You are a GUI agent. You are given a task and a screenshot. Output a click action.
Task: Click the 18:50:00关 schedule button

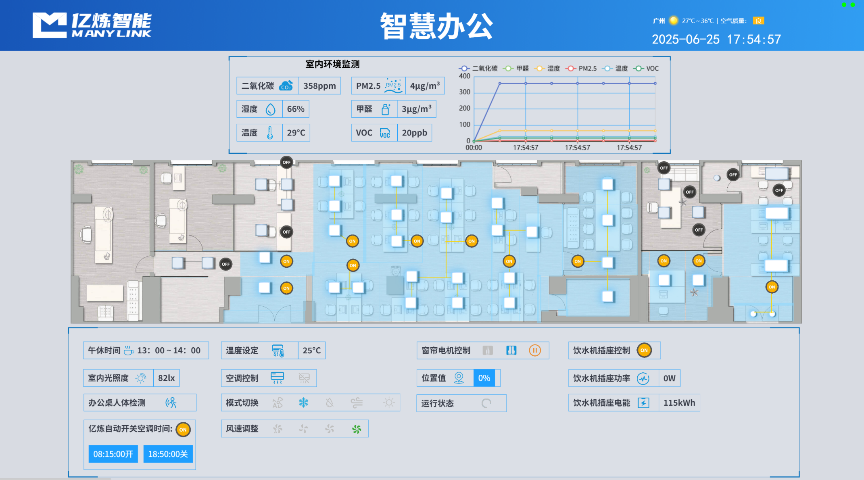[168, 454]
